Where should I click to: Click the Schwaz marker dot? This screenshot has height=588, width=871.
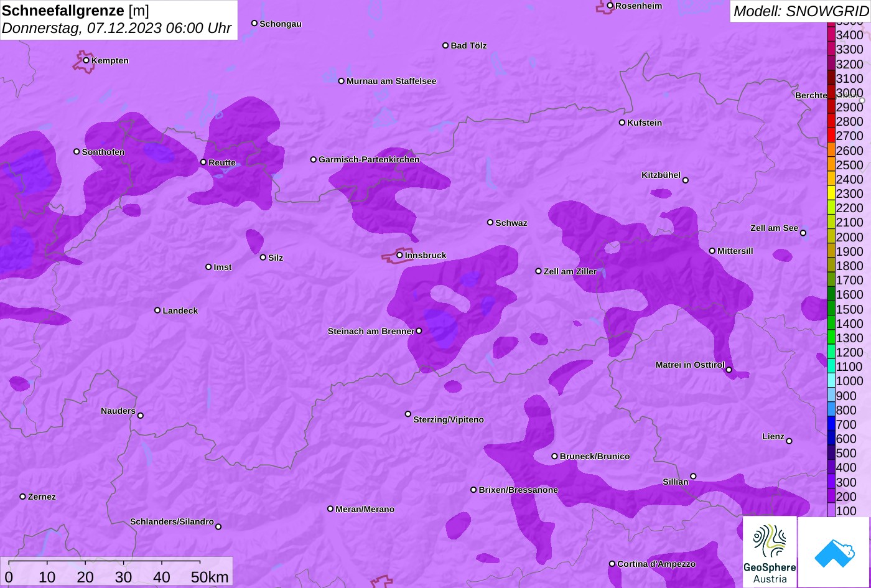pyautogui.click(x=490, y=222)
